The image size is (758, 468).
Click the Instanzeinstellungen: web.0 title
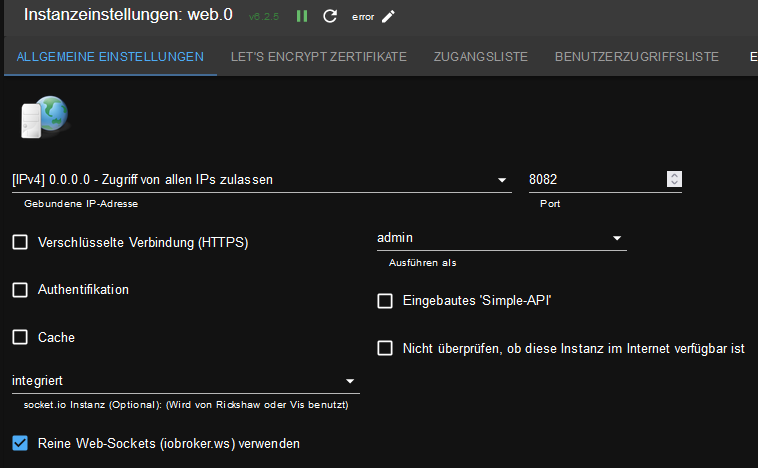tap(128, 15)
